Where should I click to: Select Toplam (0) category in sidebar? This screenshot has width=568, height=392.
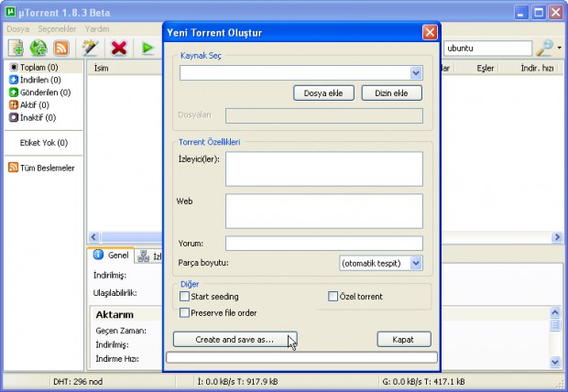34,68
